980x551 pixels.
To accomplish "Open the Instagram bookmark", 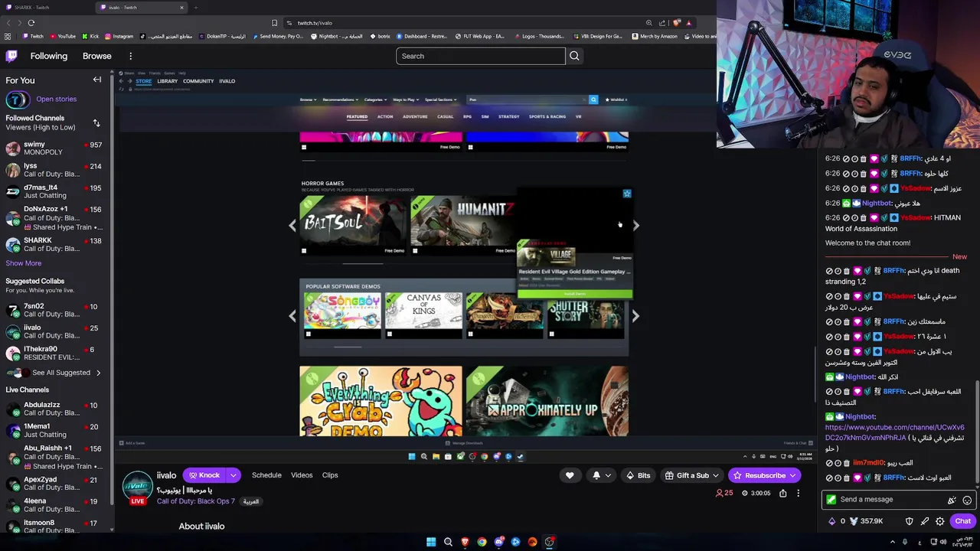I will 119,36.
